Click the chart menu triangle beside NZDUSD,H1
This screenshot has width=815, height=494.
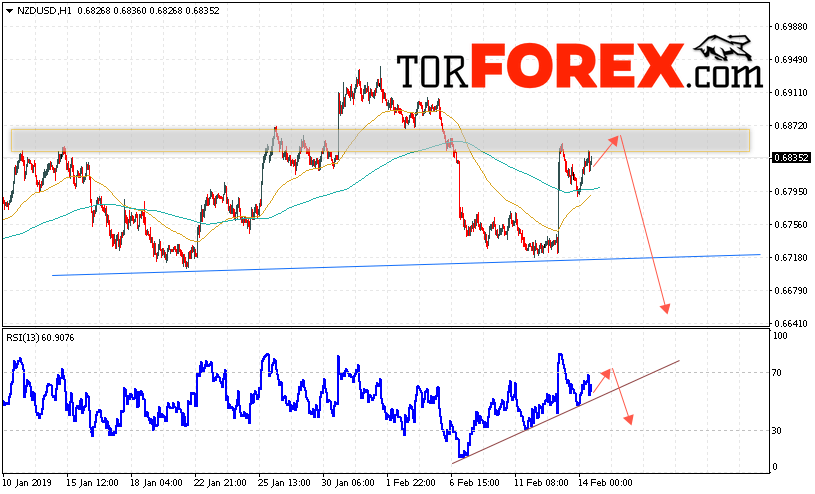[x=9, y=11]
